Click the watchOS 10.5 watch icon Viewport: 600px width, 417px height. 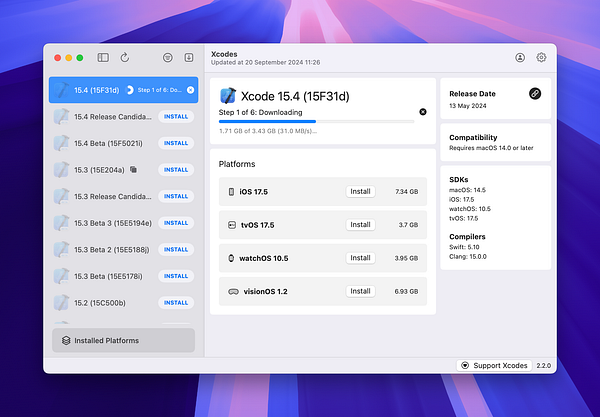click(x=231, y=258)
